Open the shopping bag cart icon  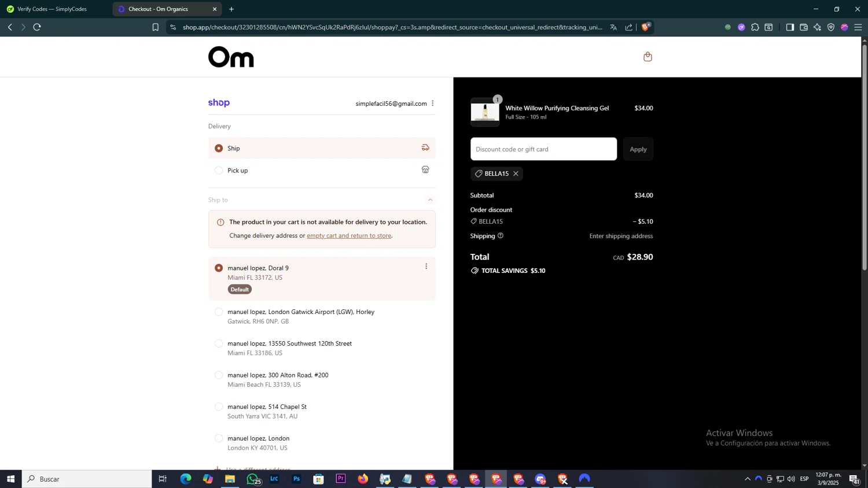click(648, 57)
